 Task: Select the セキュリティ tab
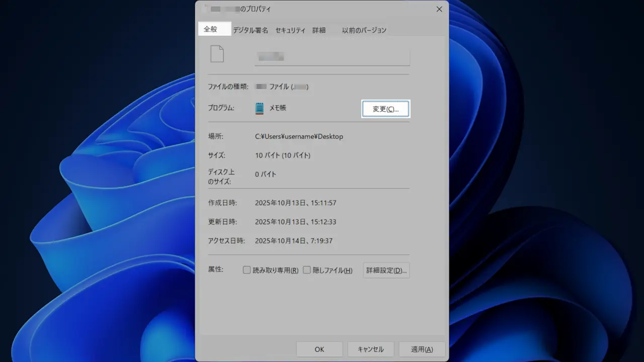(x=290, y=30)
